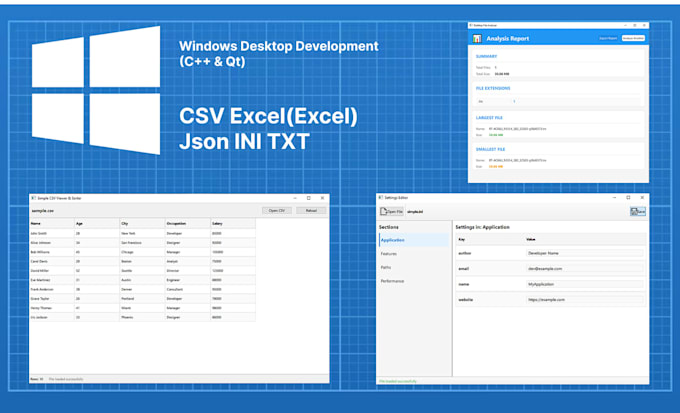This screenshot has height=413, width=680.
Task: Sort by Name column header in CSV Viewer
Action: pos(52,223)
